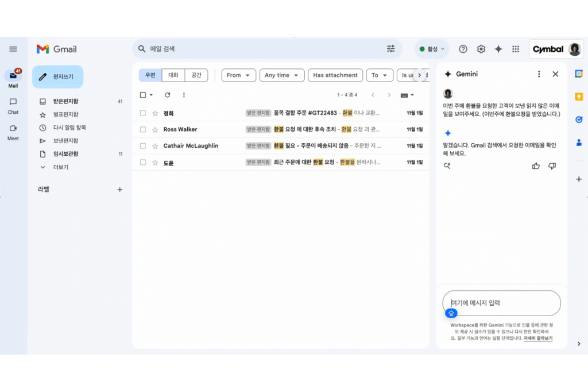The width and height of the screenshot is (588, 392).
Task: Open the Gemini sparkle icon in header
Action: pos(498,49)
